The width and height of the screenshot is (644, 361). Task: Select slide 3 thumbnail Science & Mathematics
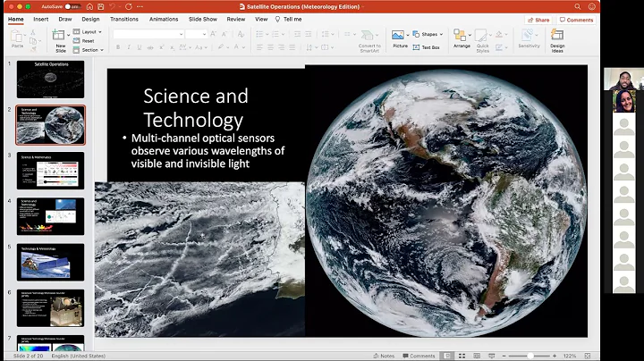point(50,171)
